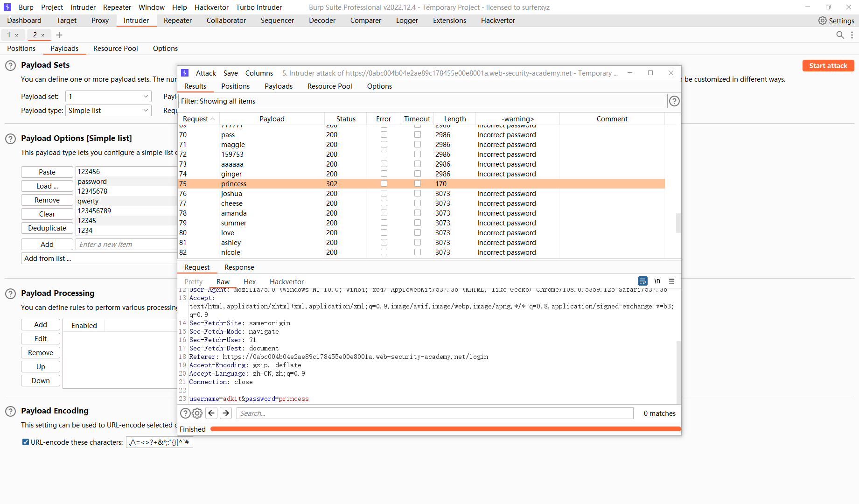Open Payload Encoding help icon

[x=10, y=411]
